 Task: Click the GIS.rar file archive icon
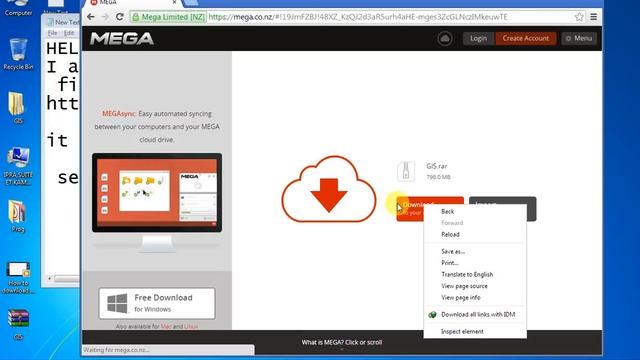click(x=406, y=171)
